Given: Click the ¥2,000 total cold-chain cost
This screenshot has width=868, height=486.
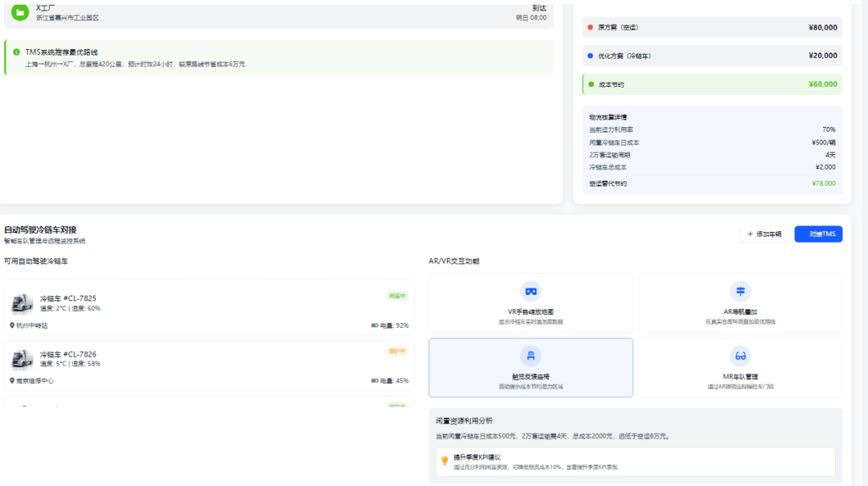Looking at the screenshot, I should (825, 167).
